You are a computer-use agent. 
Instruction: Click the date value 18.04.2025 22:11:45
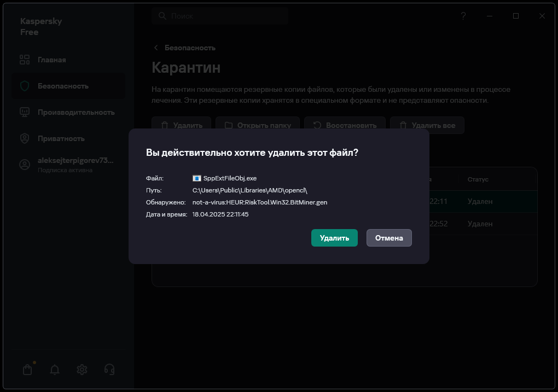(220, 214)
